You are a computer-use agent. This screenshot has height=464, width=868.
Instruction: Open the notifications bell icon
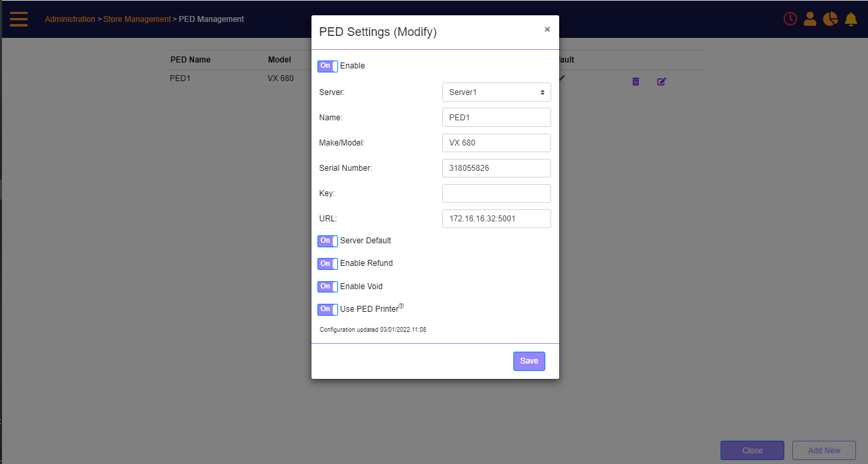coord(851,19)
